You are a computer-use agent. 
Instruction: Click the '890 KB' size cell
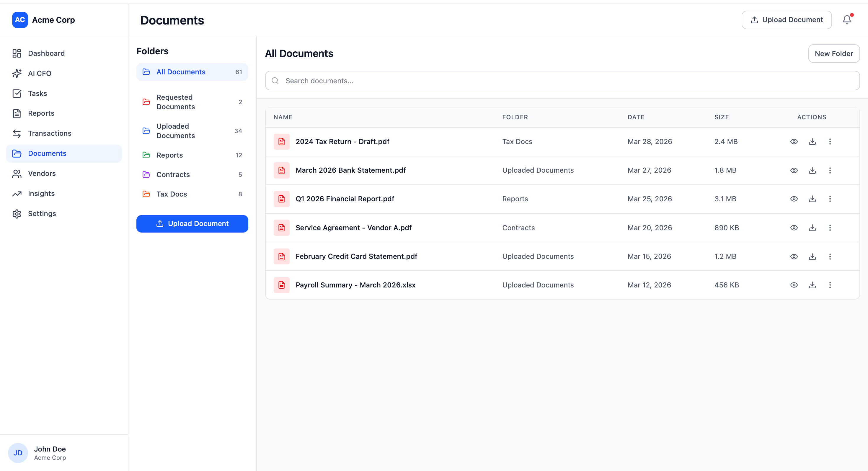coord(727,228)
